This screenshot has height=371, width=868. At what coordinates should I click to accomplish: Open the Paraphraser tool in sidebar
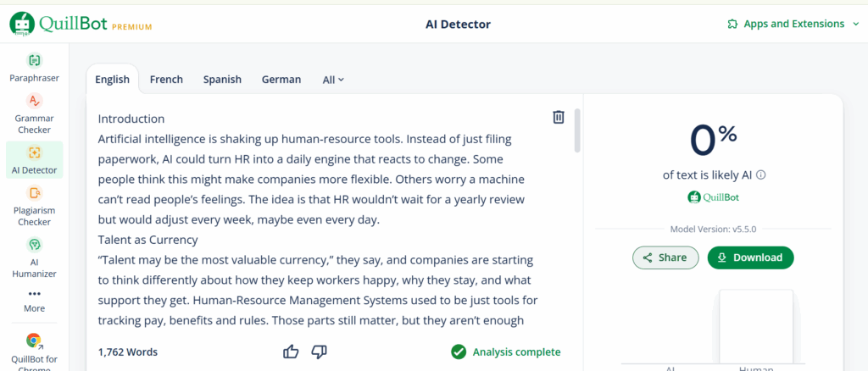tap(34, 68)
